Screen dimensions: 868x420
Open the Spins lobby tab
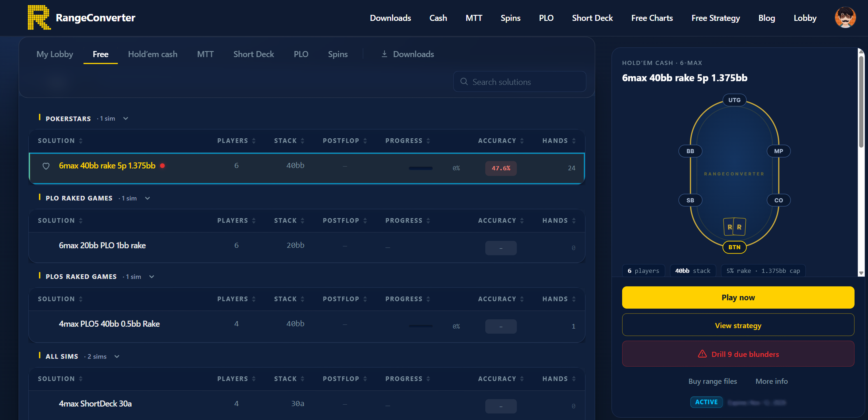(338, 54)
